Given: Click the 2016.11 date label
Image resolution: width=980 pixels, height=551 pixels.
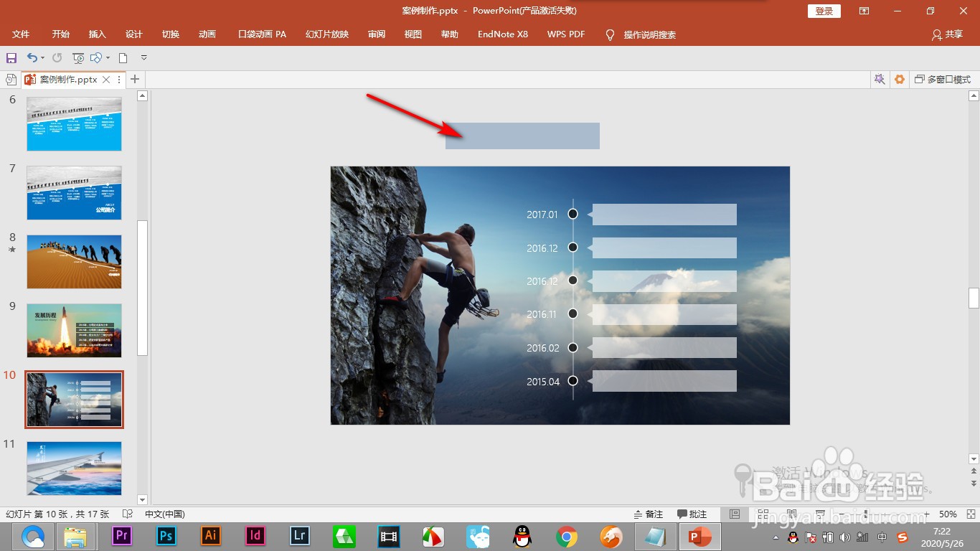Looking at the screenshot, I should pyautogui.click(x=542, y=314).
